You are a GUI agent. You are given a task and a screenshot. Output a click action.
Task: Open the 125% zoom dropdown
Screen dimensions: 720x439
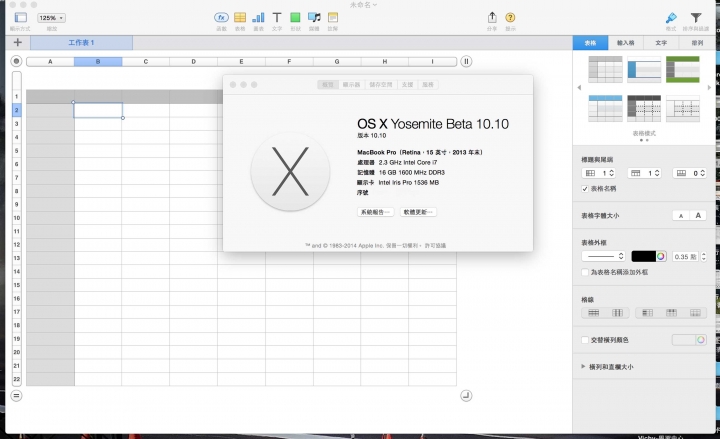(x=51, y=18)
